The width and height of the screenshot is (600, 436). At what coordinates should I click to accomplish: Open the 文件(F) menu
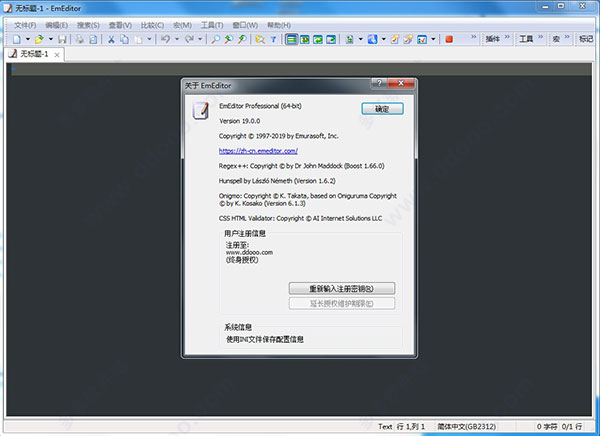point(25,25)
